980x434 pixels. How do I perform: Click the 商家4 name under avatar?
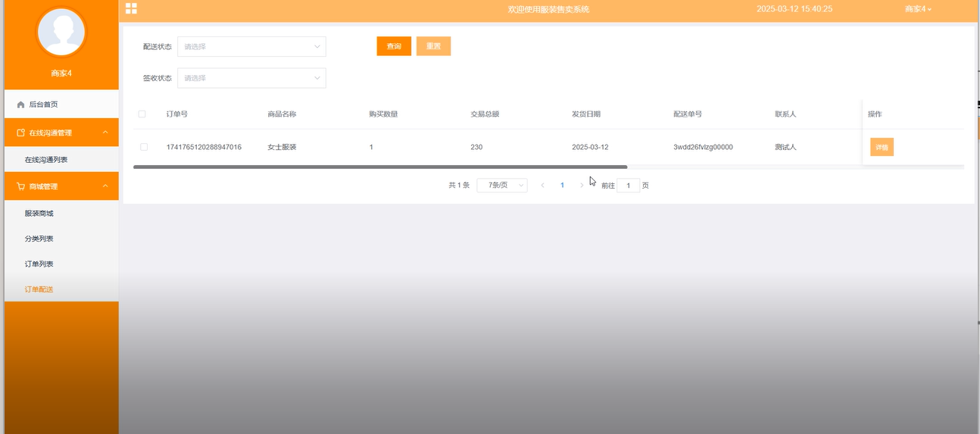pos(61,73)
